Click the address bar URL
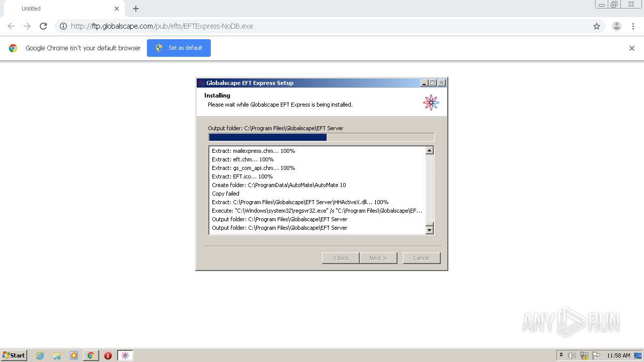 (162, 26)
